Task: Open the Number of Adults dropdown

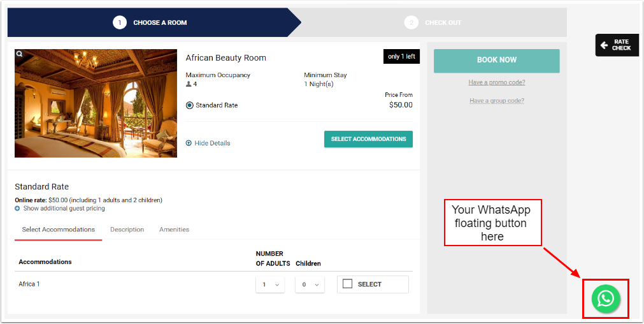Action: (270, 284)
